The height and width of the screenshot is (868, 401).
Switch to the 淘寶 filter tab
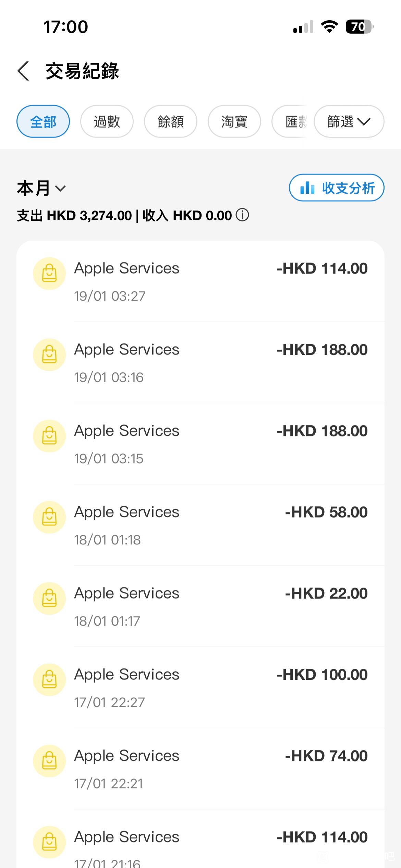click(234, 121)
